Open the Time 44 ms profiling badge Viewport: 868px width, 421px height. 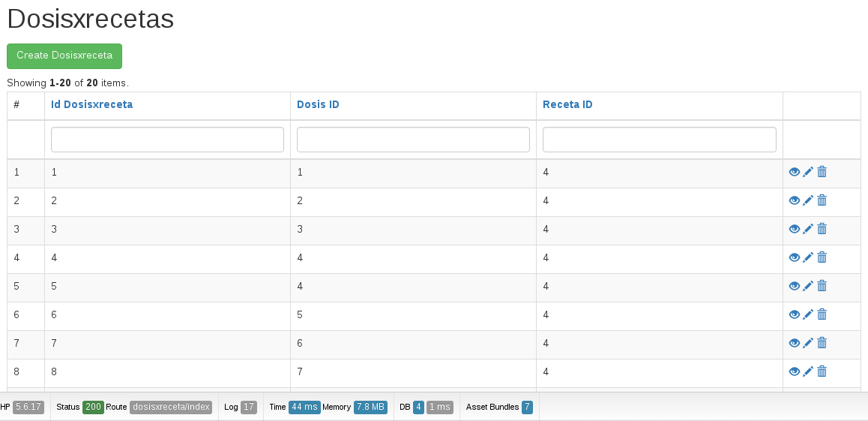304,407
